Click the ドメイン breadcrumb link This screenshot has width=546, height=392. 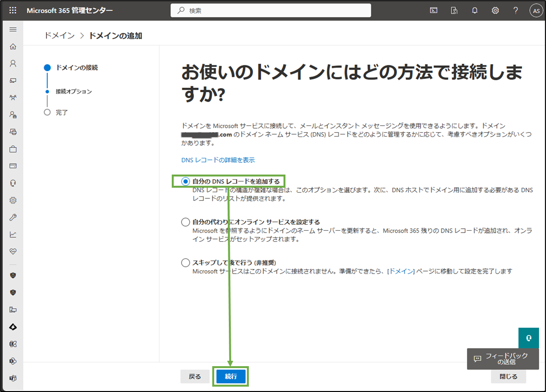click(60, 36)
